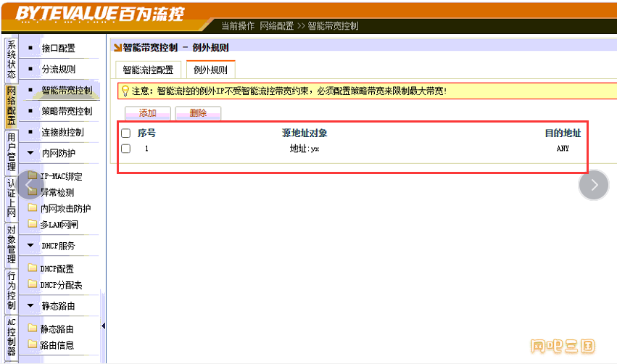The width and height of the screenshot is (617, 364).
Task: Open the 内网攻击防护 folder item
Action: (65, 209)
